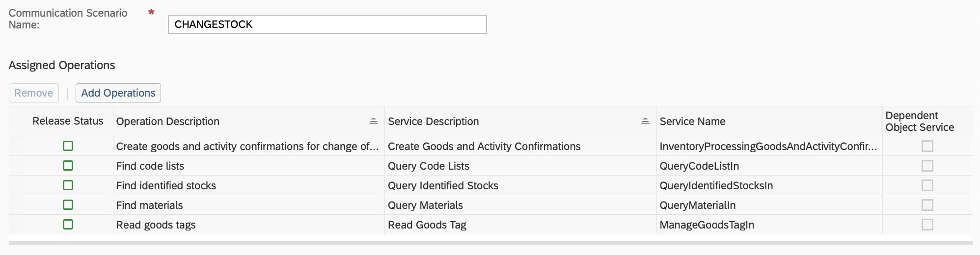Toggle Dependent Object Service for QueryIdentifiedStocksIn

927,185
